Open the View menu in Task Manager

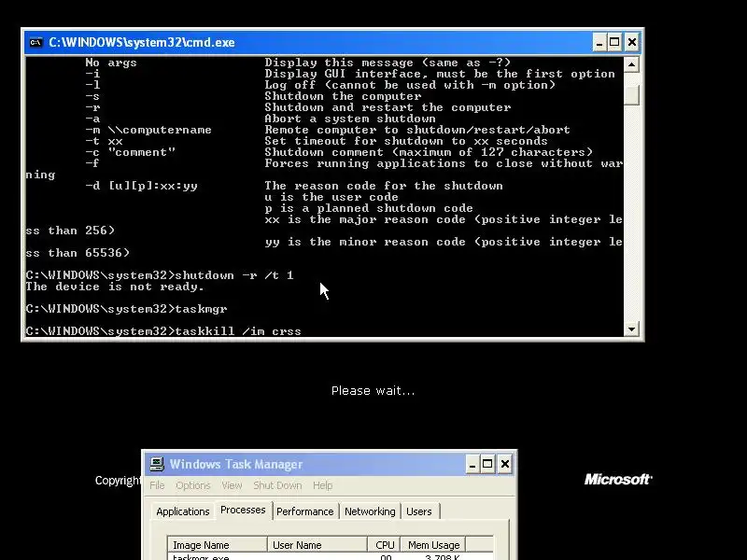click(x=232, y=485)
